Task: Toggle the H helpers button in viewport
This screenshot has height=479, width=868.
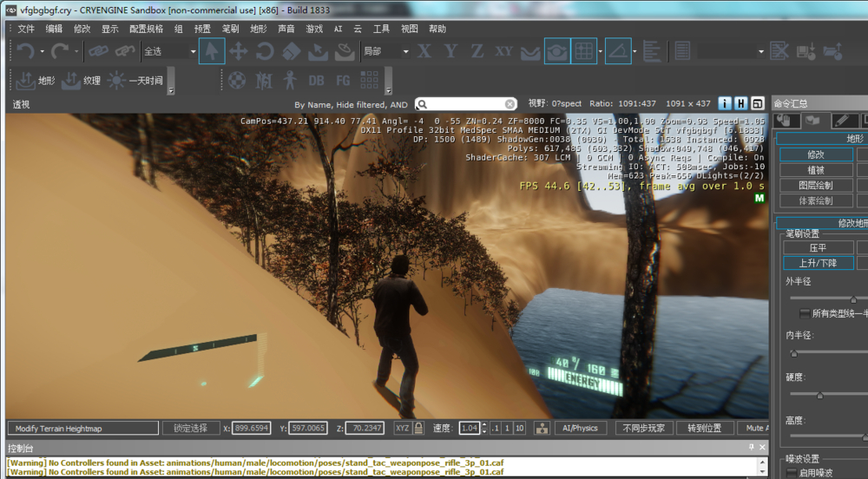Action: pyautogui.click(x=741, y=104)
